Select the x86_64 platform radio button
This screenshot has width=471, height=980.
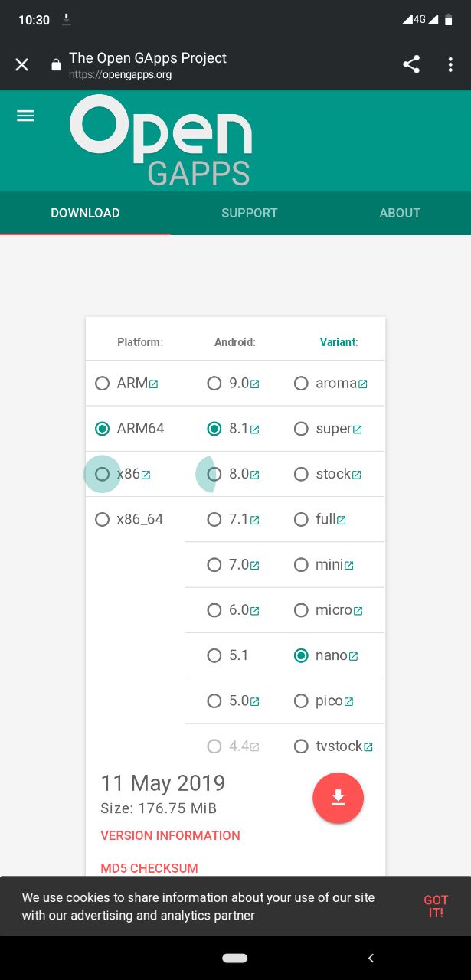[x=102, y=519]
